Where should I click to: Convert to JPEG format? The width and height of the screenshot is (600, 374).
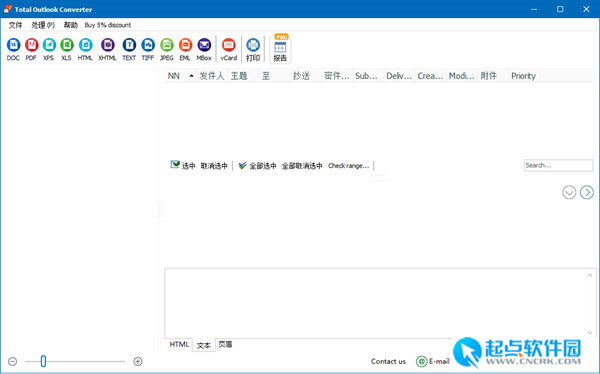(x=166, y=49)
